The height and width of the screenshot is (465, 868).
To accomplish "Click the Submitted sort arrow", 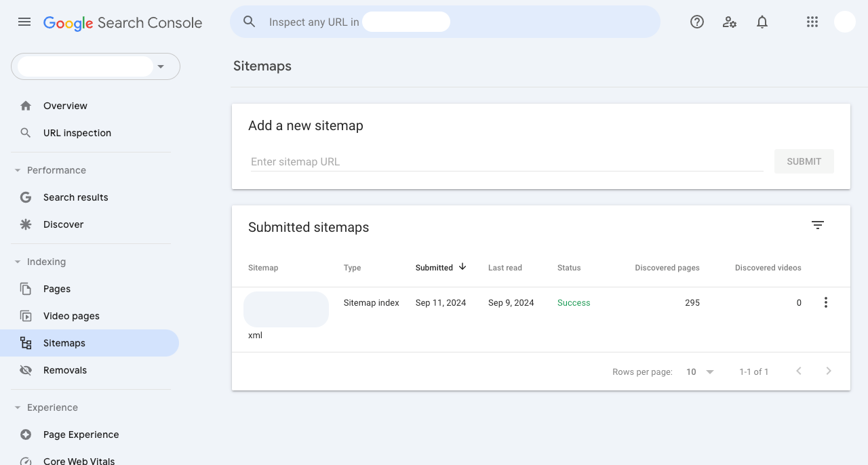I will click(x=462, y=267).
